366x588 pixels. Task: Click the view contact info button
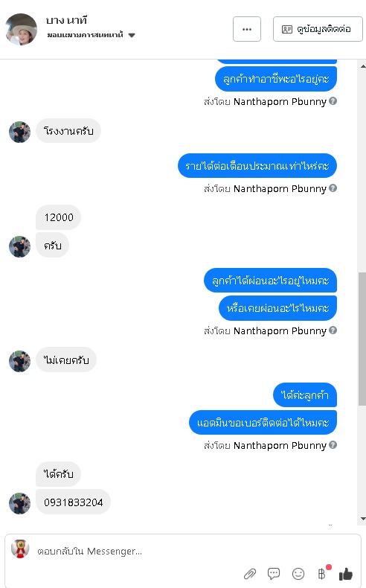click(318, 29)
